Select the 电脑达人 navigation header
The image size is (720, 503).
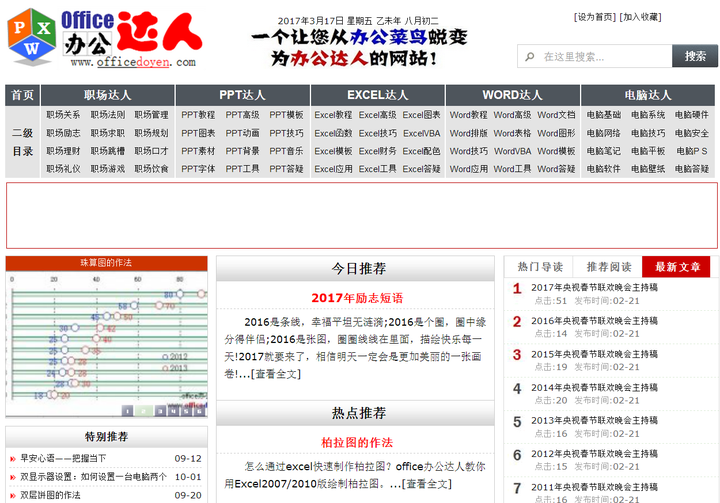tap(648, 95)
